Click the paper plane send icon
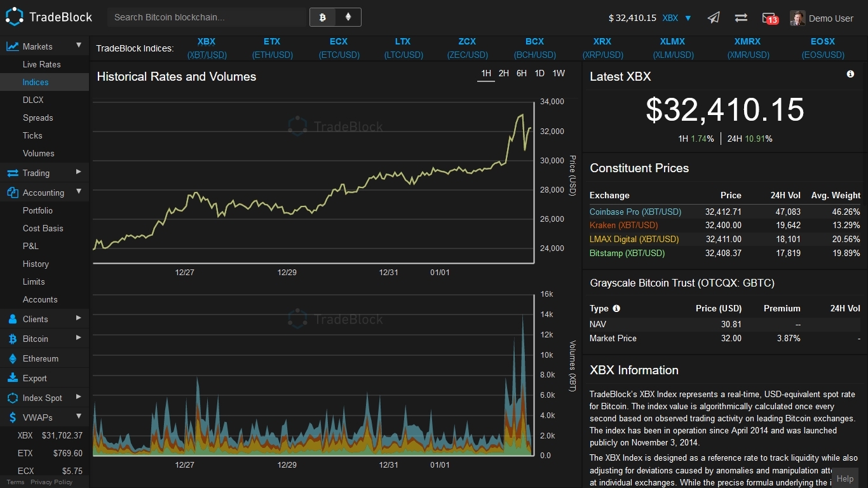Viewport: 868px width, 488px height. (x=714, y=18)
